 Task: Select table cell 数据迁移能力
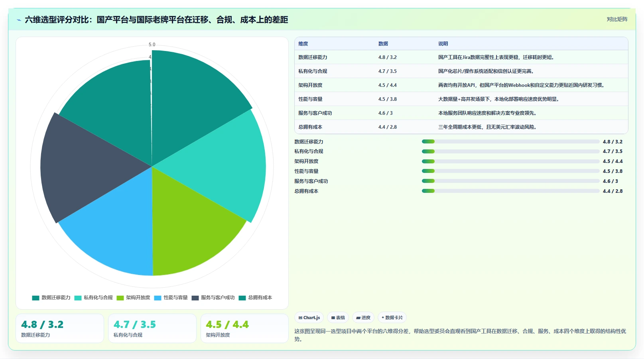pyautogui.click(x=313, y=57)
